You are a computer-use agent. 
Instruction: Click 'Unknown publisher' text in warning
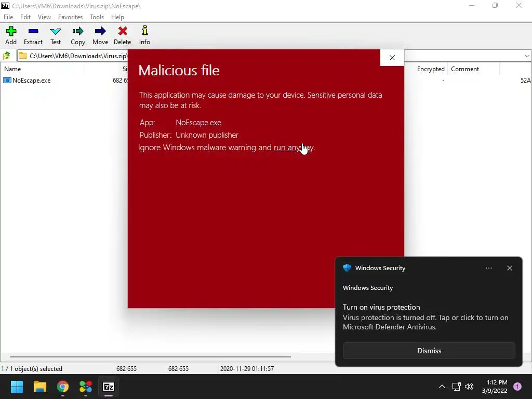point(207,135)
